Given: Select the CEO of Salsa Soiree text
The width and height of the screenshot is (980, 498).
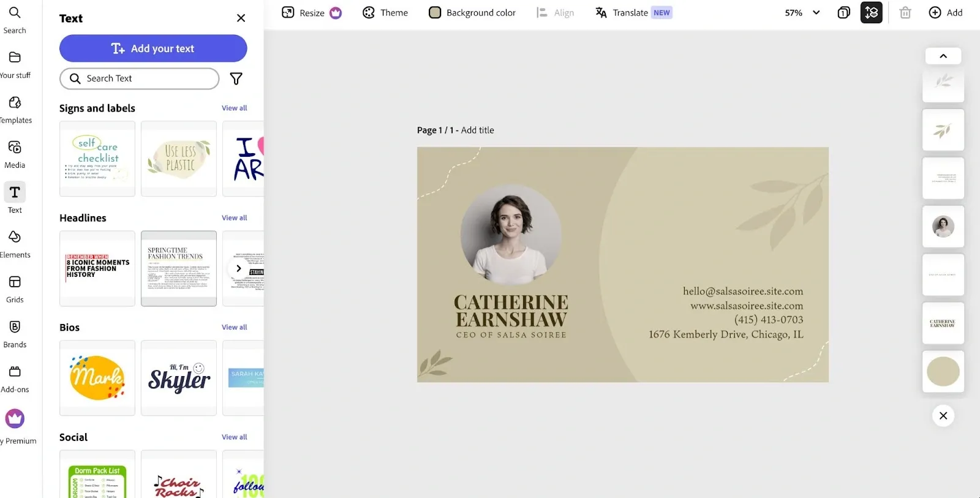Looking at the screenshot, I should click(x=511, y=335).
